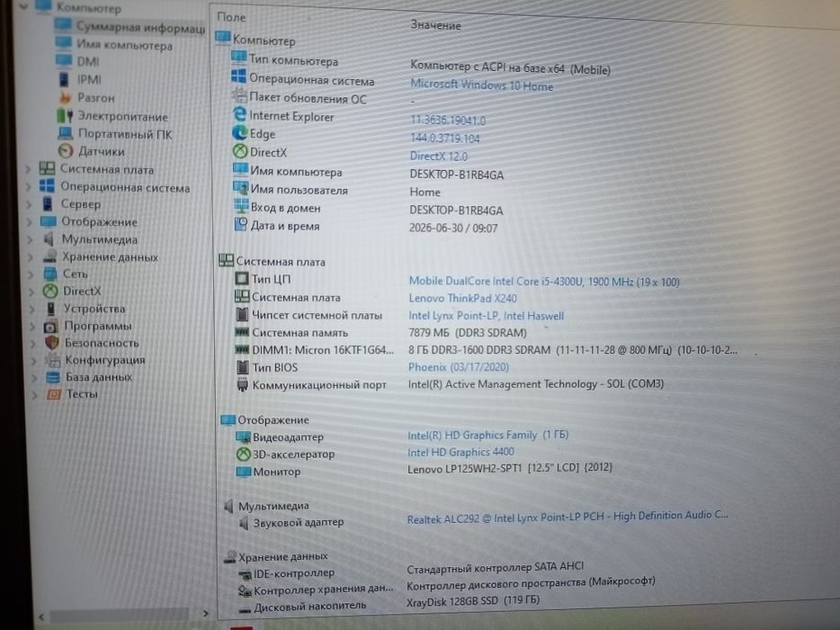Open the Microsoft Windows 10 Home link

[x=482, y=85]
